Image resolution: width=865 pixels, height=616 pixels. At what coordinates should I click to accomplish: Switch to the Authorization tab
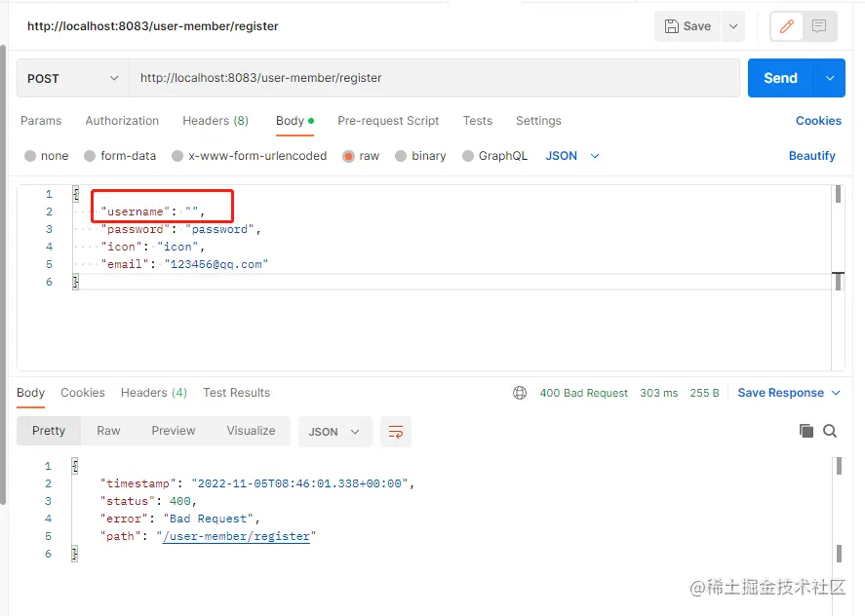coord(122,121)
